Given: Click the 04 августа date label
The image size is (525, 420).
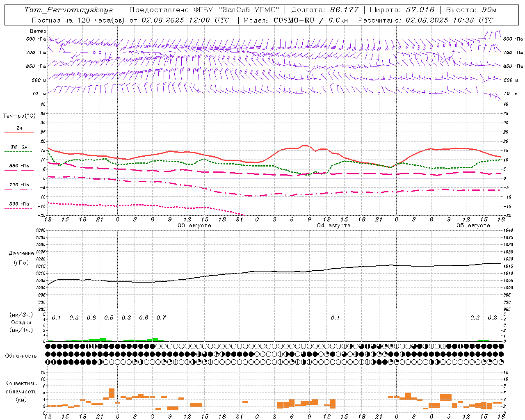Looking at the screenshot, I should [333, 226].
